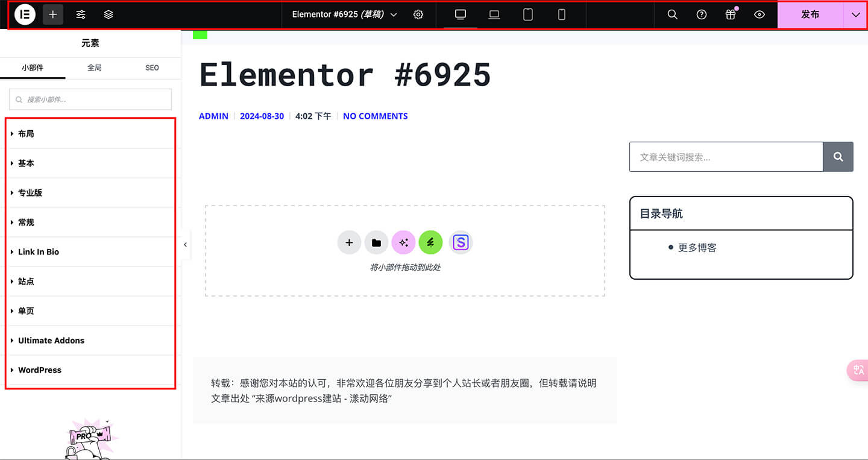Switch to the 小部件 tab
The width and height of the screenshot is (868, 460).
coord(33,68)
